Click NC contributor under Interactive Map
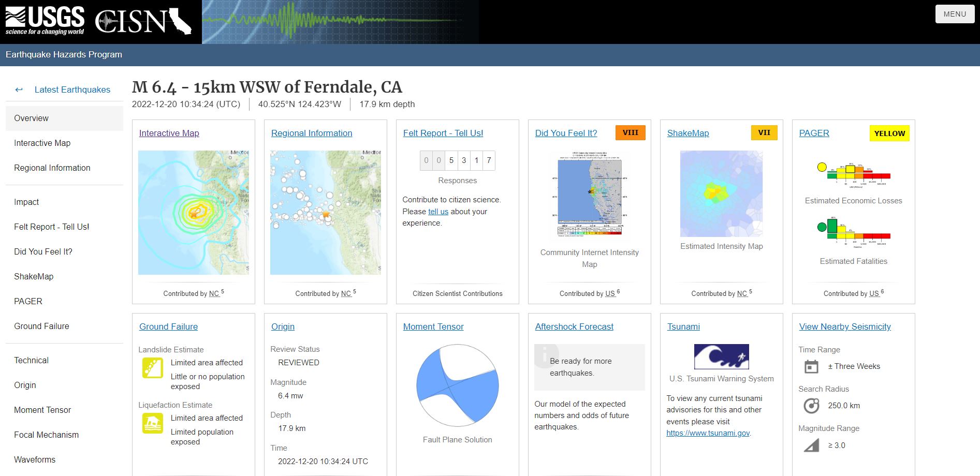Image resolution: width=980 pixels, height=476 pixels. (214, 293)
